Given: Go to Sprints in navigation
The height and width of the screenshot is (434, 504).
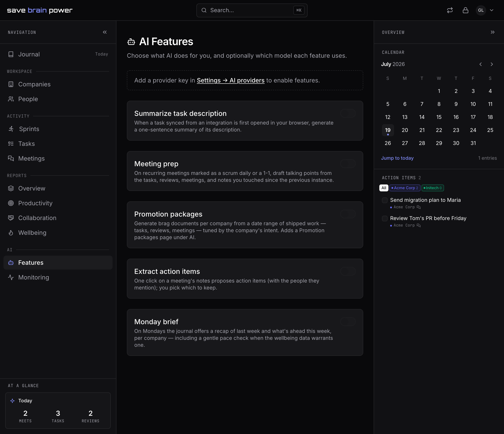Looking at the screenshot, I should [x=58, y=129].
